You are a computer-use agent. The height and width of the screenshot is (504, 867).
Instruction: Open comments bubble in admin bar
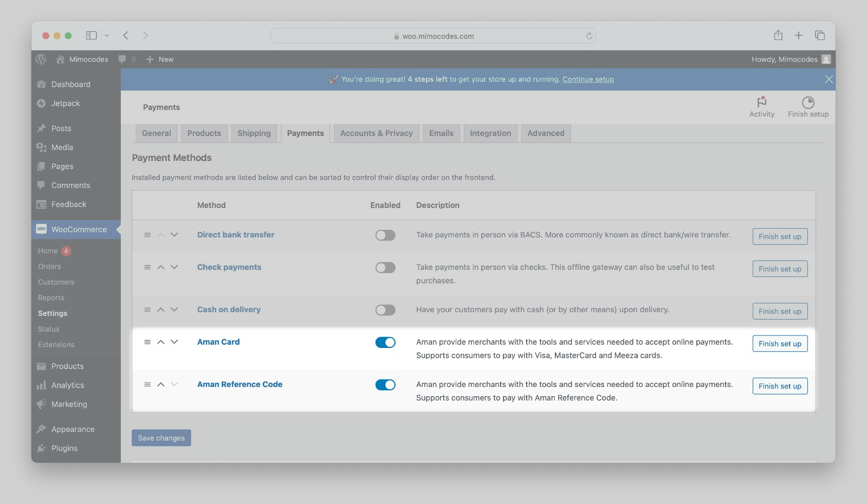click(122, 59)
